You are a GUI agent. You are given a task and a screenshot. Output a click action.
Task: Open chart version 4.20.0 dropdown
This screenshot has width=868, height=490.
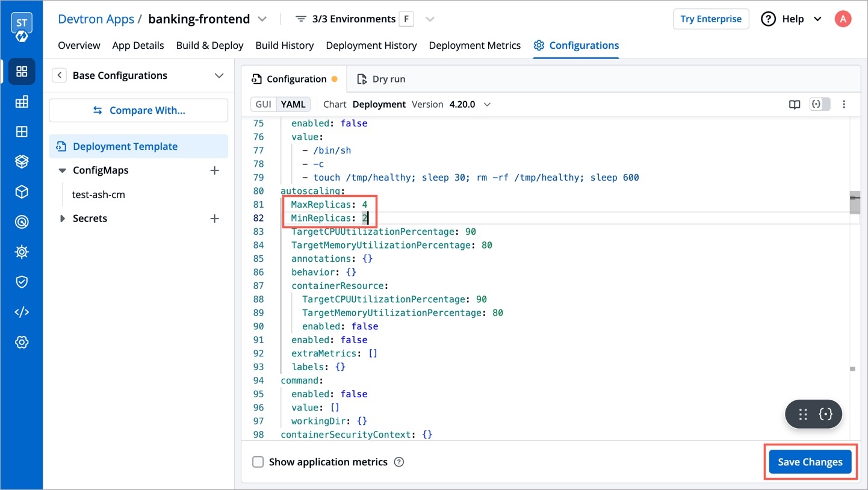click(470, 104)
